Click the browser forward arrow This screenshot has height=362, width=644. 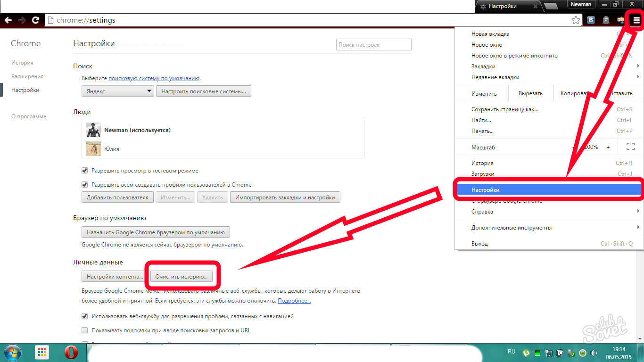[22, 20]
